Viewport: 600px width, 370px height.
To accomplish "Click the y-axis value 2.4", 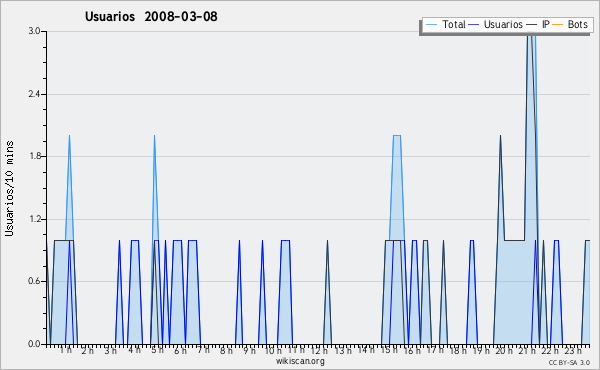I will (34, 94).
